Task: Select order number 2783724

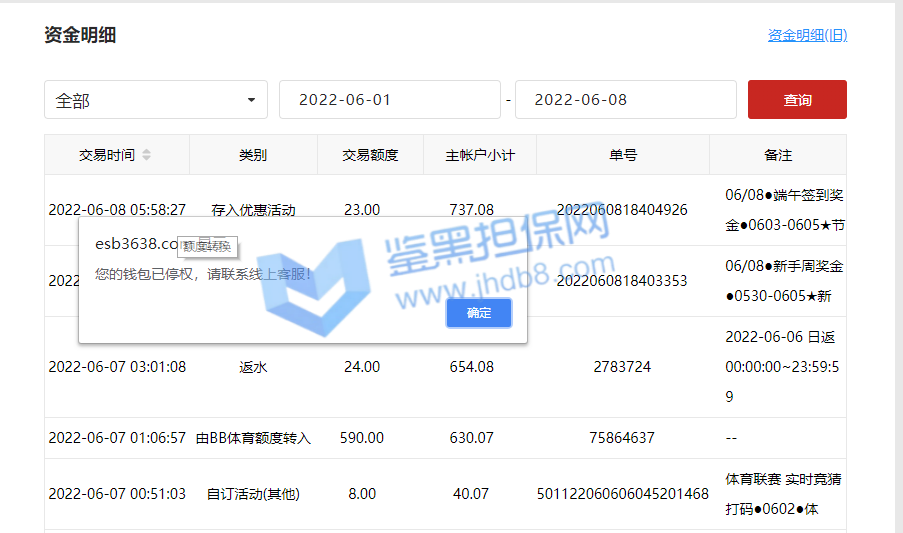Action: point(622,367)
